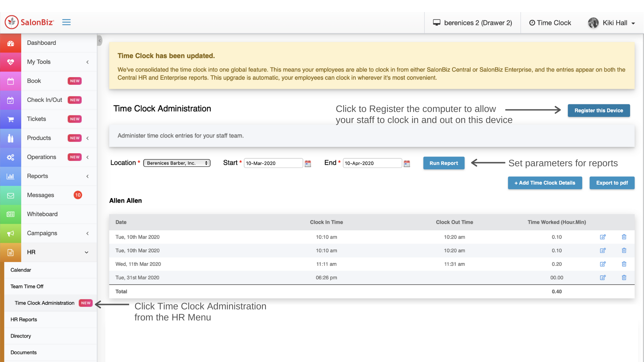Click the Tickets shopping cart icon
The width and height of the screenshot is (644, 362).
point(10,119)
